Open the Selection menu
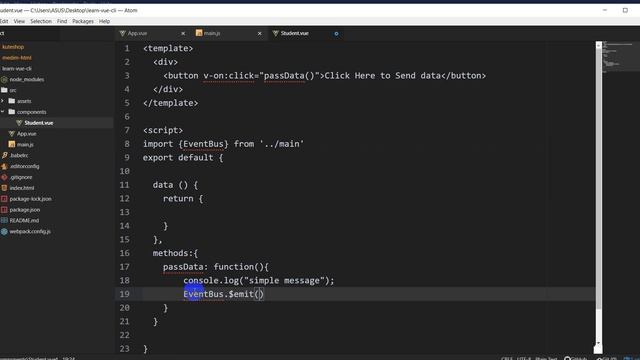Screen dimensions: 640x360 (41, 21)
